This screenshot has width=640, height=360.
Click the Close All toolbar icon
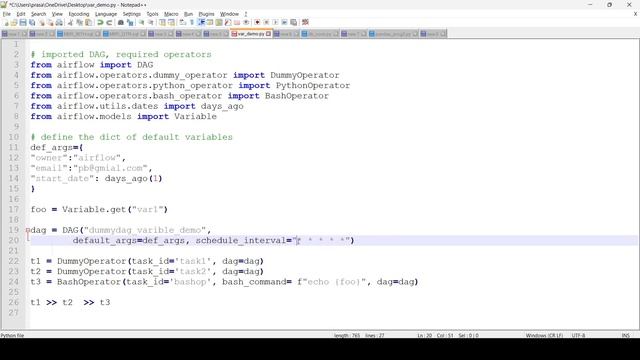(x=50, y=22)
